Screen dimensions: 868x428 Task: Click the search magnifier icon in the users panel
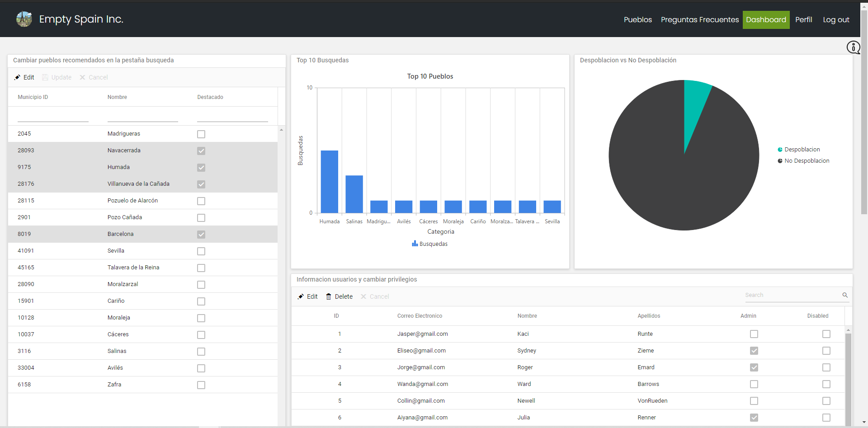coord(845,295)
